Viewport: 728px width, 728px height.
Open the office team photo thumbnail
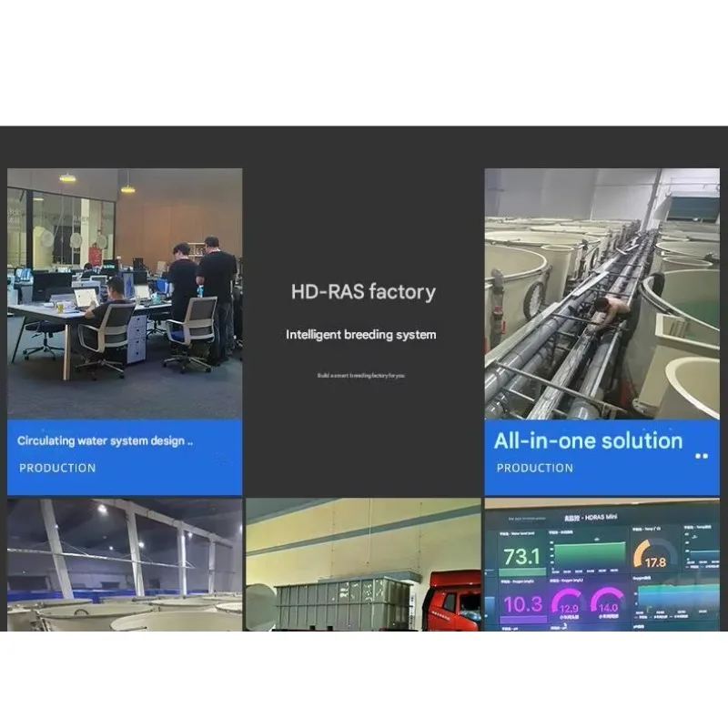pos(125,294)
